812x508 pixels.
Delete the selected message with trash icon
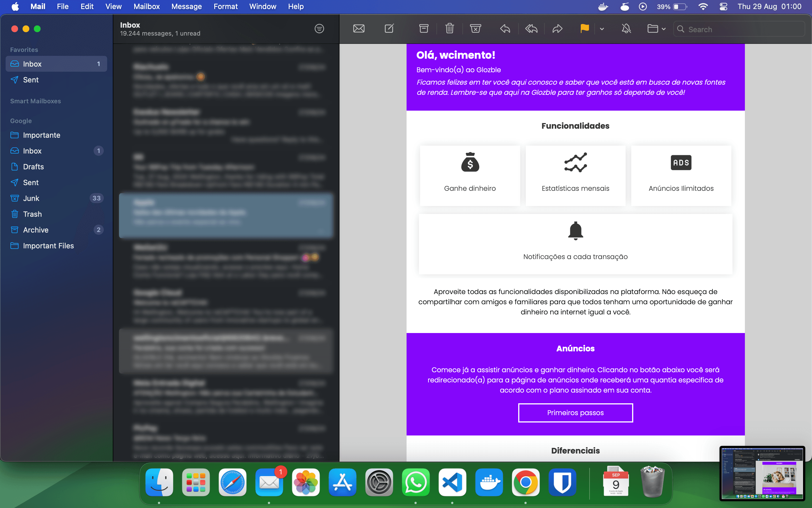[450, 29]
